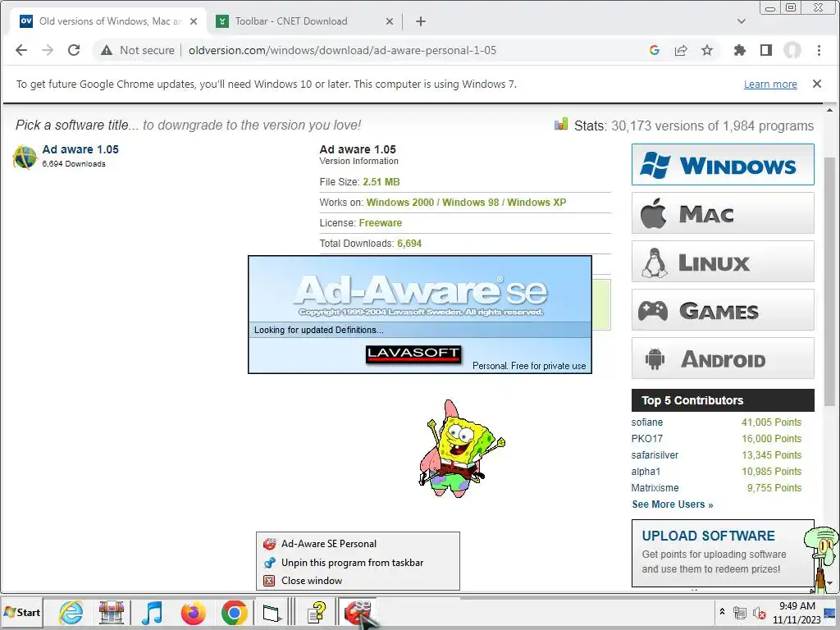Bookmark this page with the star icon
This screenshot has width=840, height=630.
tap(707, 50)
